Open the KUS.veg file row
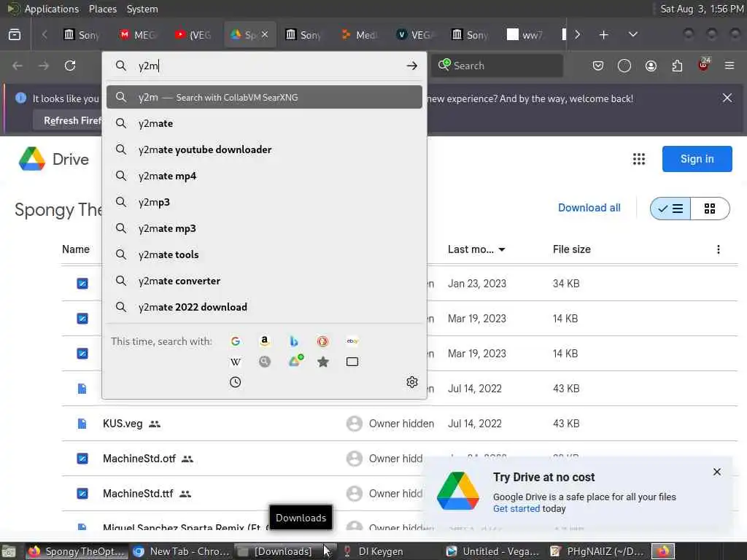The height and width of the screenshot is (560, 747). tap(399, 424)
